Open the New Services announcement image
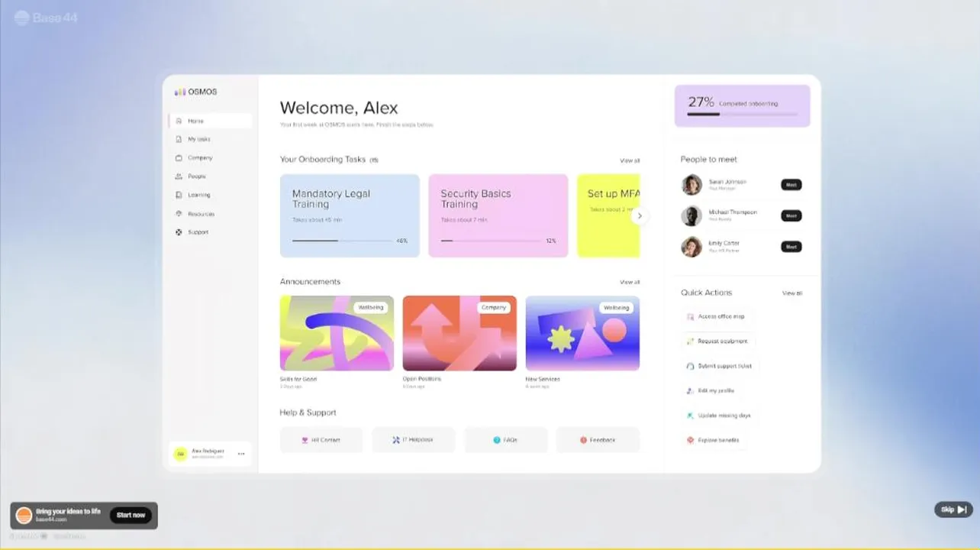The height and width of the screenshot is (550, 980). (x=582, y=333)
